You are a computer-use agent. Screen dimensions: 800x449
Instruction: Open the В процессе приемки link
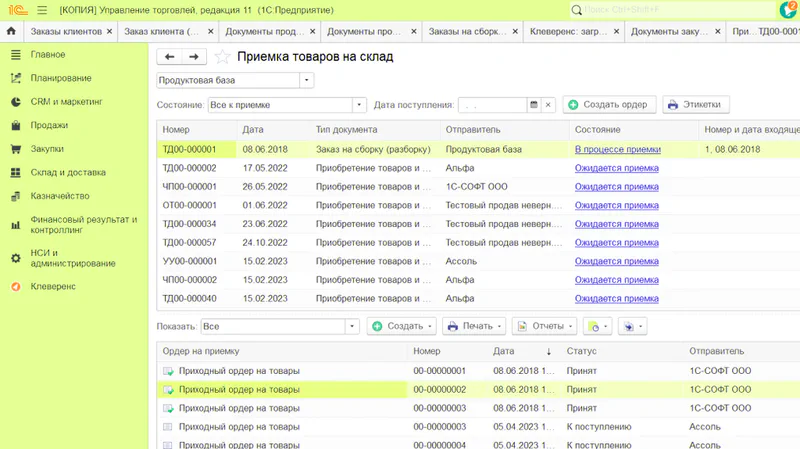pyautogui.click(x=617, y=149)
